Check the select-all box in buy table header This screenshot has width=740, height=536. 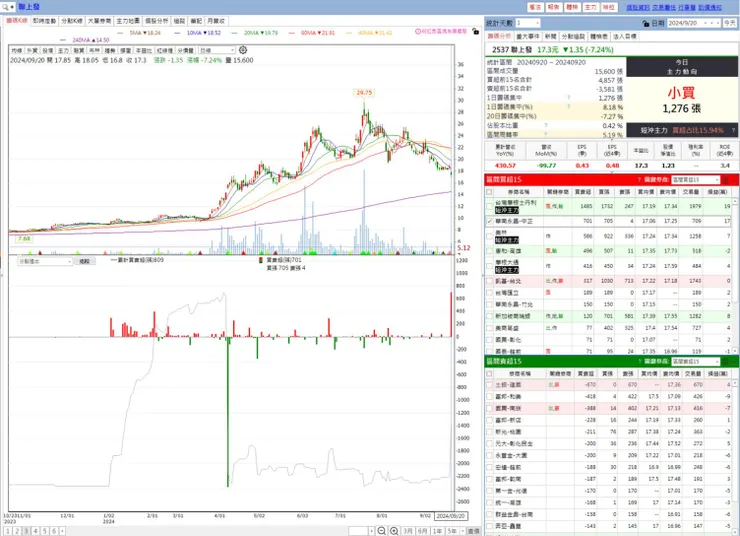tap(489, 192)
